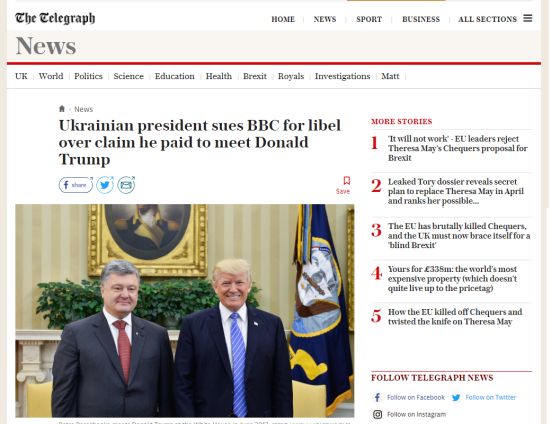Expand the ALL SECTIONS menu

(x=487, y=19)
